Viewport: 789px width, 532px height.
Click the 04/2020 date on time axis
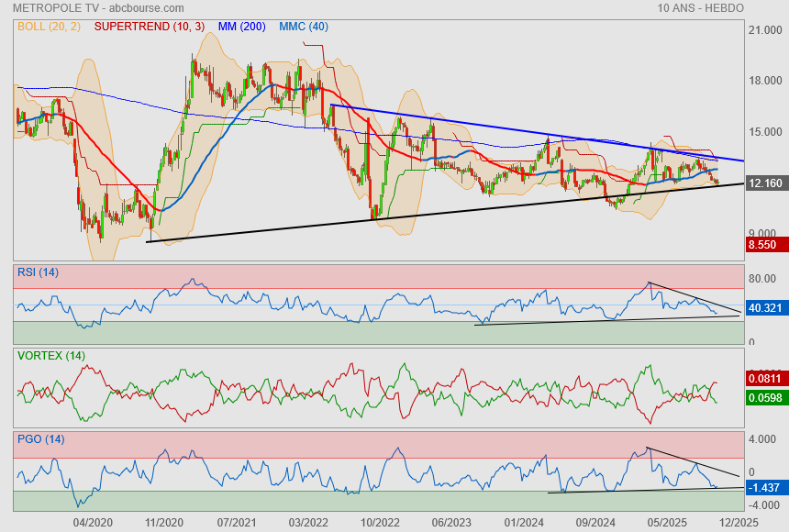click(93, 522)
